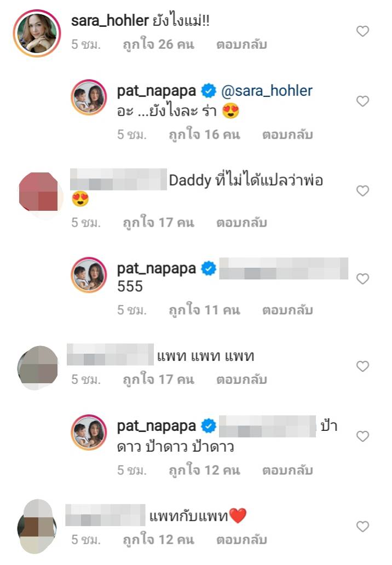Open the sara_hohler username link
392x565 pixels.
[x=110, y=21]
